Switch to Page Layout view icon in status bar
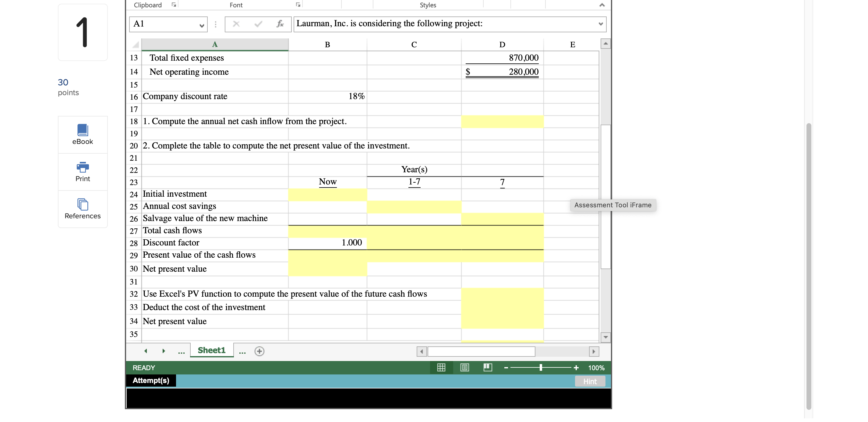This screenshot has height=422, width=868. pos(464,367)
